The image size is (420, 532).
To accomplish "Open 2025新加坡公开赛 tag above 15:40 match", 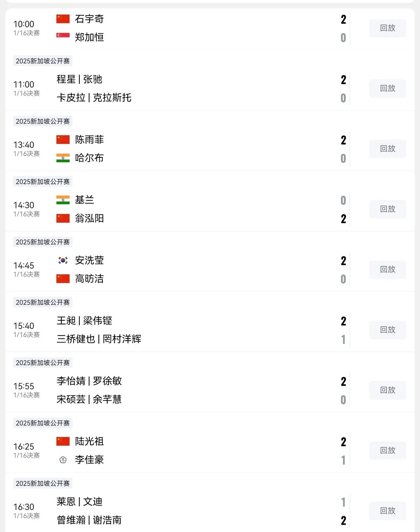I will 43,302.
